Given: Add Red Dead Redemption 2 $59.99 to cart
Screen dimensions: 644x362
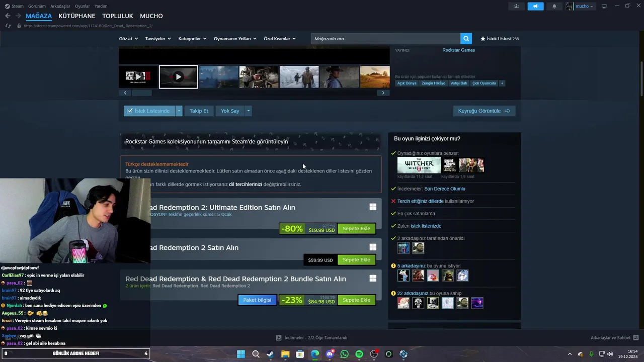Looking at the screenshot, I should coord(356,260).
